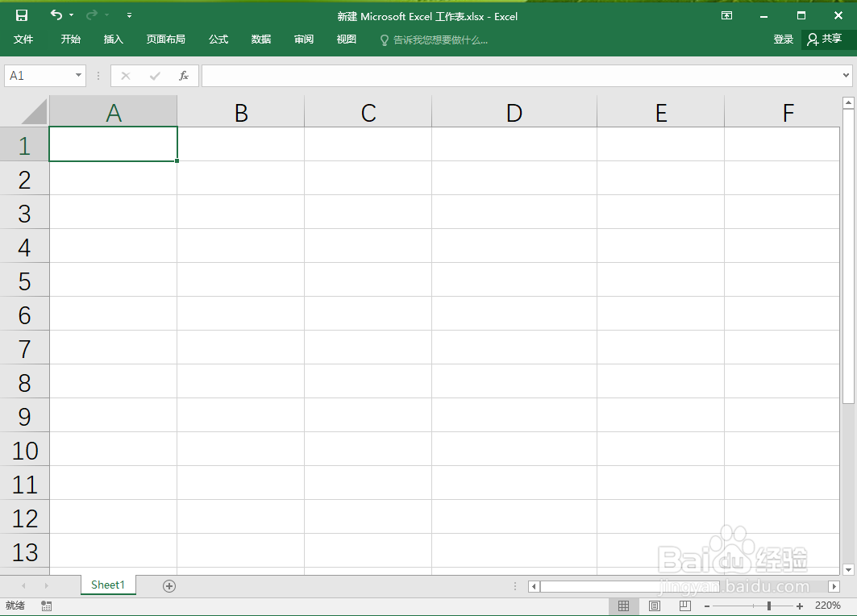Select column D header
The height and width of the screenshot is (616, 857).
514,111
